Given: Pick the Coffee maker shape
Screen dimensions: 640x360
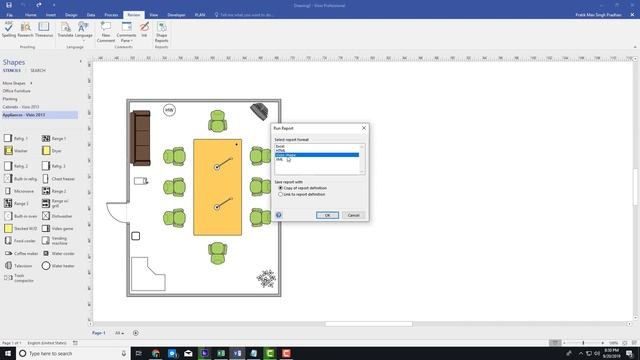Looking at the screenshot, I should click(21, 253).
